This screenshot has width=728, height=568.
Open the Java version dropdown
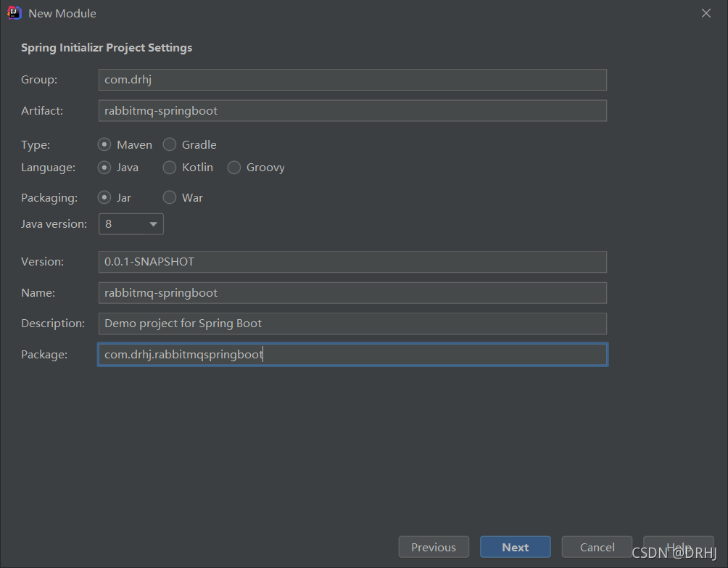(x=131, y=224)
